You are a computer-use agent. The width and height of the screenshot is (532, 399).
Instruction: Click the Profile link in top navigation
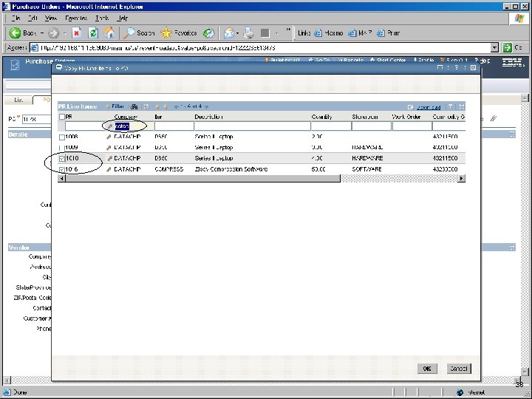pos(426,60)
